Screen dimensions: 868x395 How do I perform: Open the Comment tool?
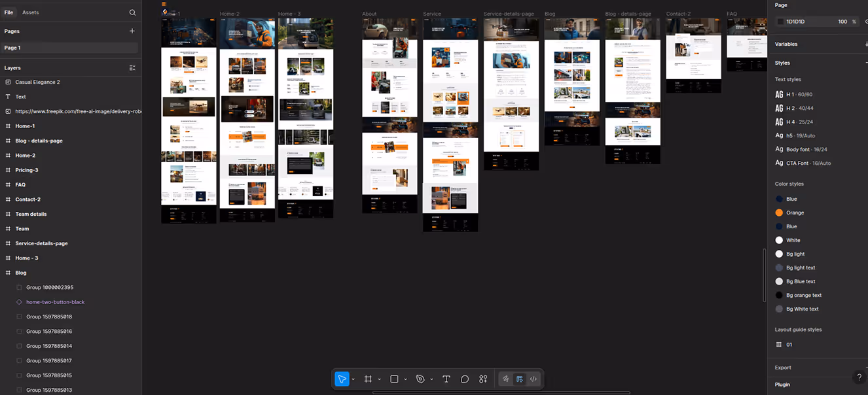464,379
